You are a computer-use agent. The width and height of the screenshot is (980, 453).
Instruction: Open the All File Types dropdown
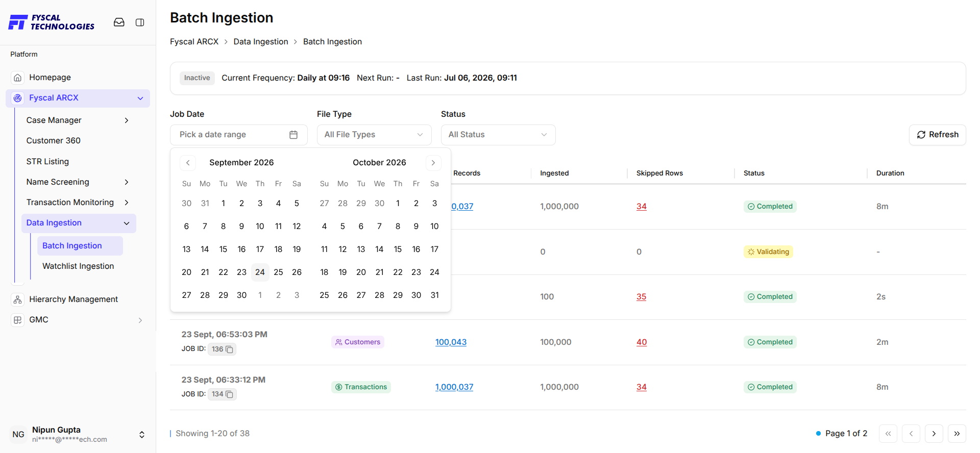(374, 135)
